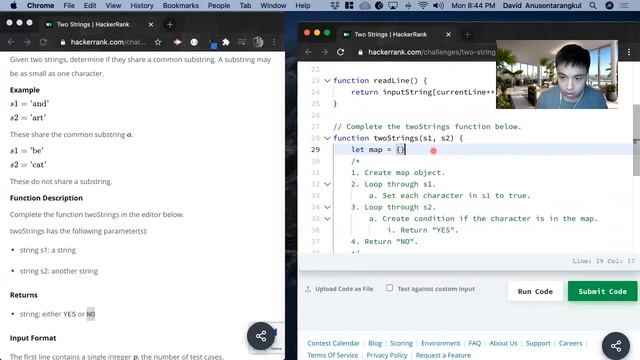This screenshot has height=360, width=640.
Task: Open a new tab in left window
Action: click(170, 24)
